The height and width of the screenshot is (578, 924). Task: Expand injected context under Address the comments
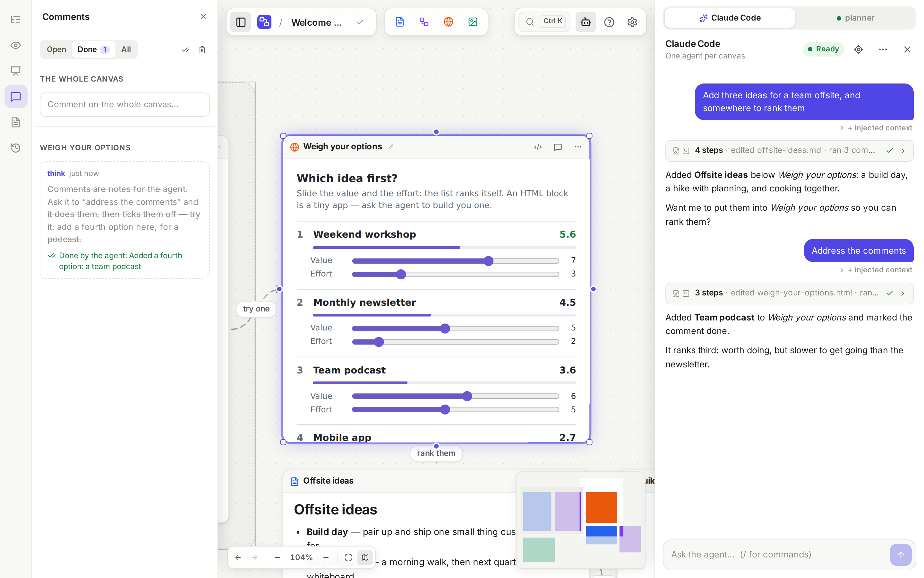click(876, 270)
